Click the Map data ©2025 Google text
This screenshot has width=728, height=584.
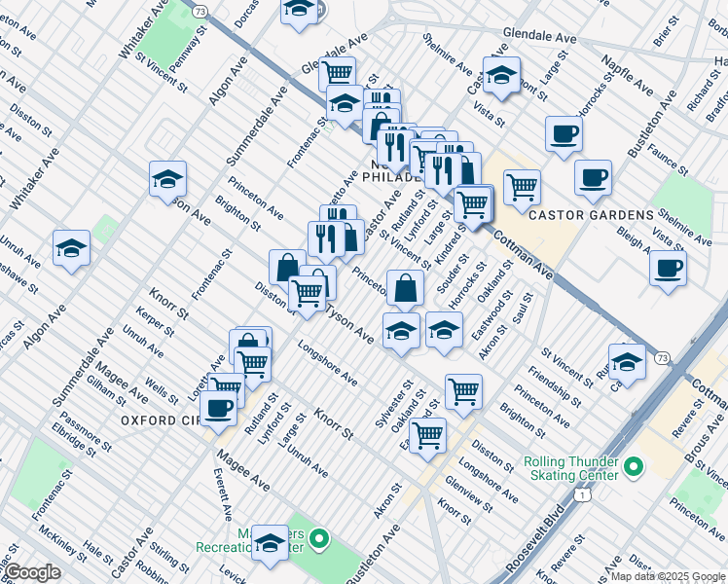pyautogui.click(x=669, y=577)
